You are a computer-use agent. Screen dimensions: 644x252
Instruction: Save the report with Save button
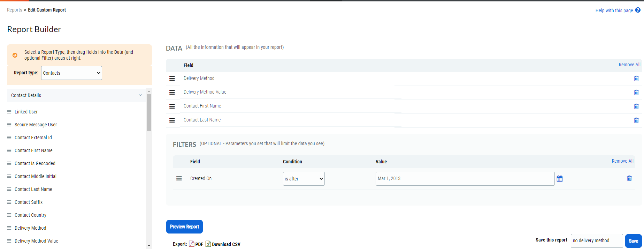(x=633, y=241)
